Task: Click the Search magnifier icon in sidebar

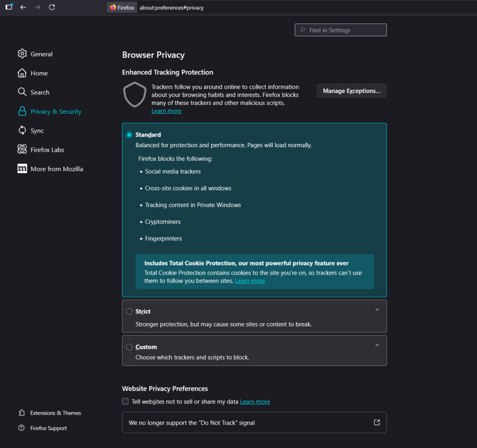Action: click(x=22, y=92)
